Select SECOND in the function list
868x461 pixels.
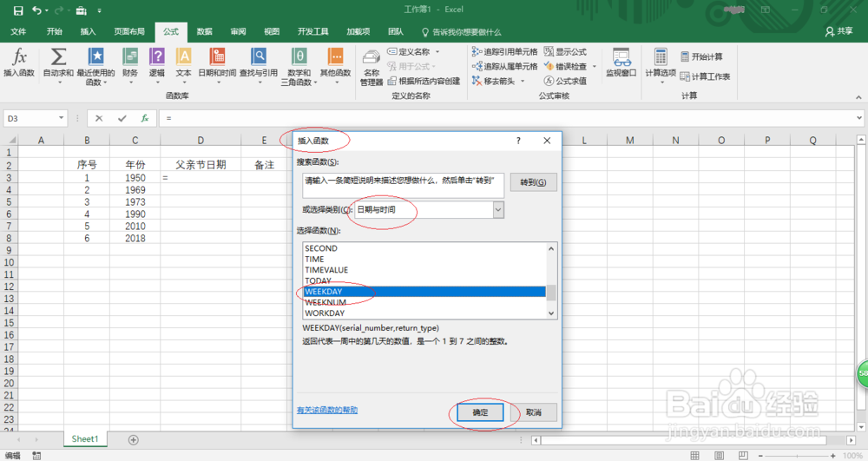click(424, 248)
